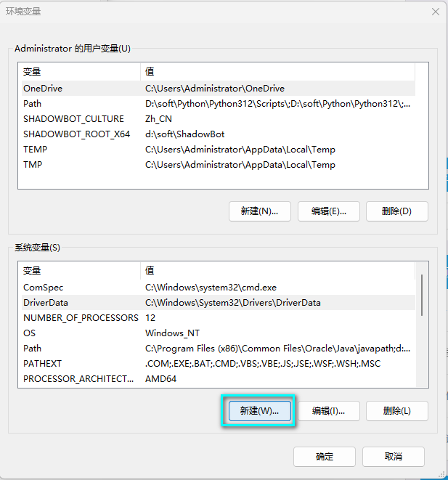The image size is (448, 480).
Task: Click value C:\Users\Administrator\OneDrive
Action: tap(215, 89)
